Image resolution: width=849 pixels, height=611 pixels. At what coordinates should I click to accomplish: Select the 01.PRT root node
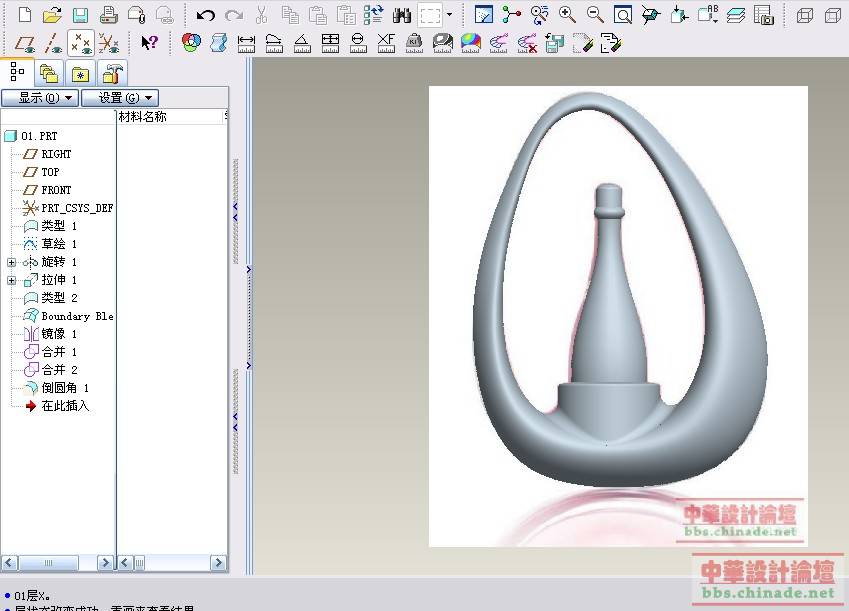(x=31, y=136)
